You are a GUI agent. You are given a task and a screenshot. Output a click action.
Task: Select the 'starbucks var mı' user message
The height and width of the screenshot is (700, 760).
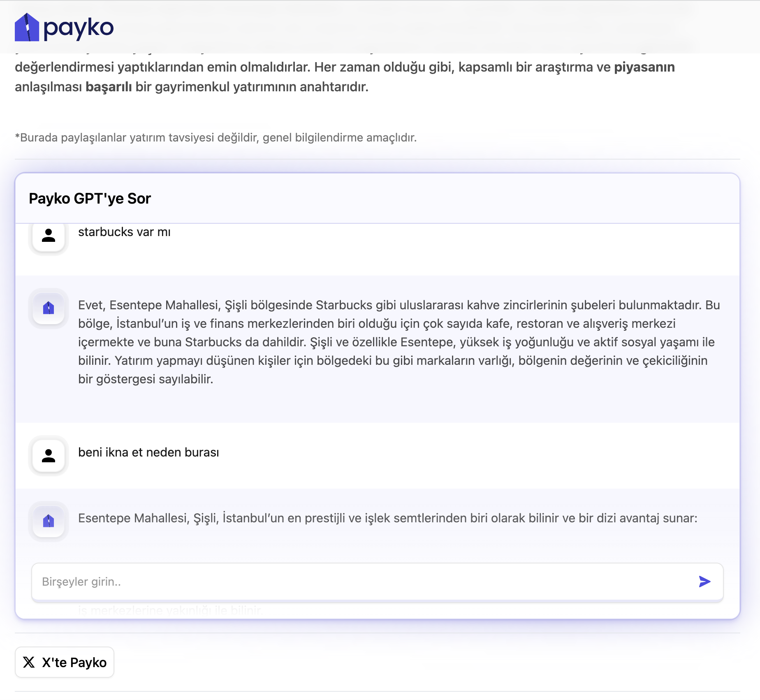click(124, 232)
